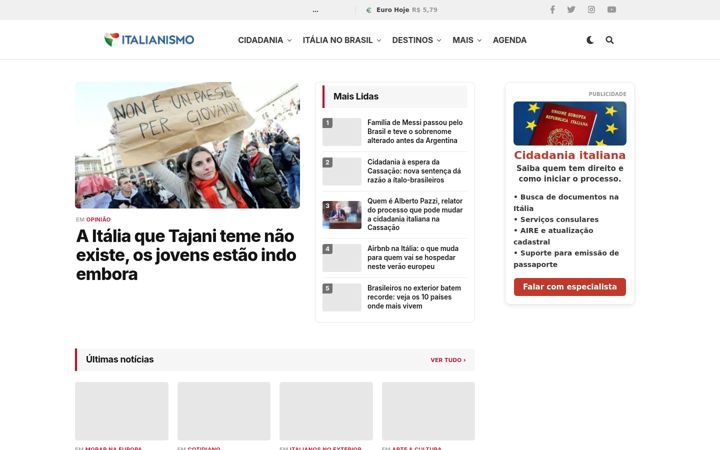Open the Alberto Pazzi article
This screenshot has width=720, height=450.
point(415,214)
